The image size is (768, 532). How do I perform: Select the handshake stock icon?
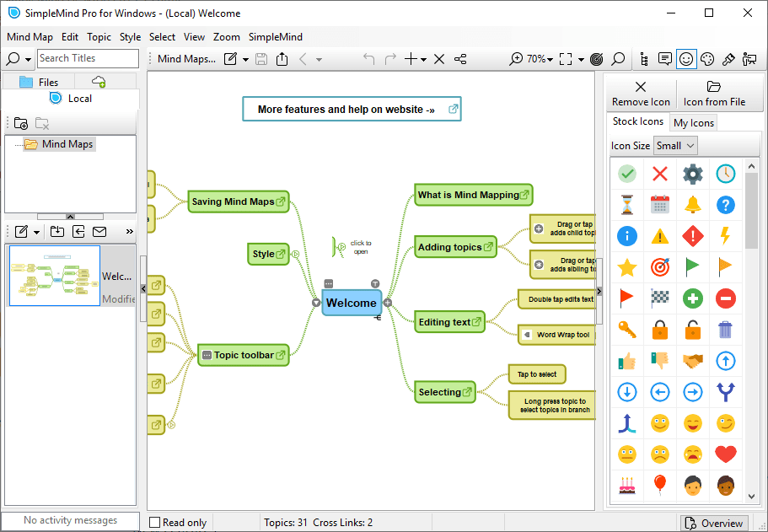(693, 361)
